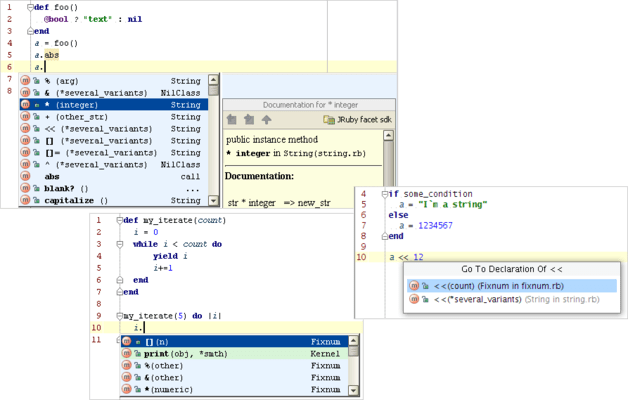Click 'str * integer => new_str' text
Viewport: 628px width, 400px height.
click(x=279, y=203)
